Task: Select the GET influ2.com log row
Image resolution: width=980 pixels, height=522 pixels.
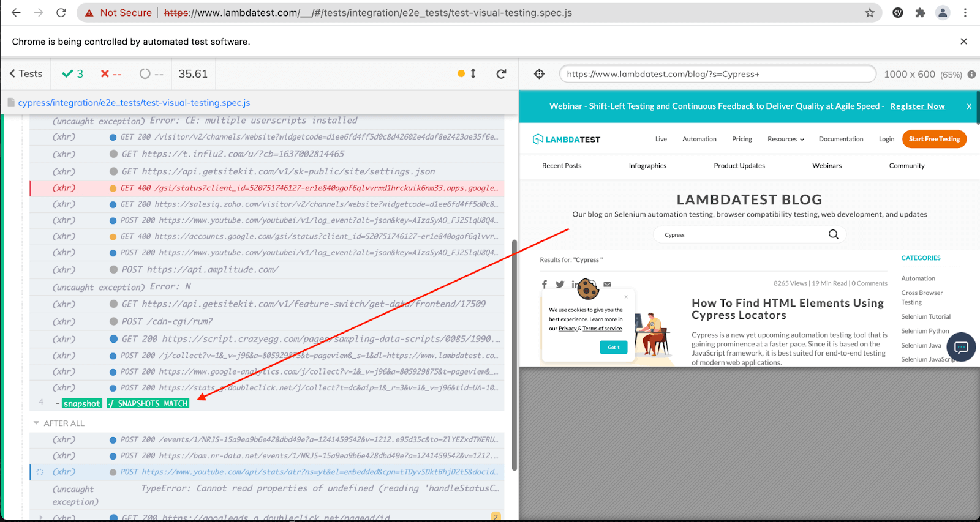Action: pyautogui.click(x=266, y=154)
